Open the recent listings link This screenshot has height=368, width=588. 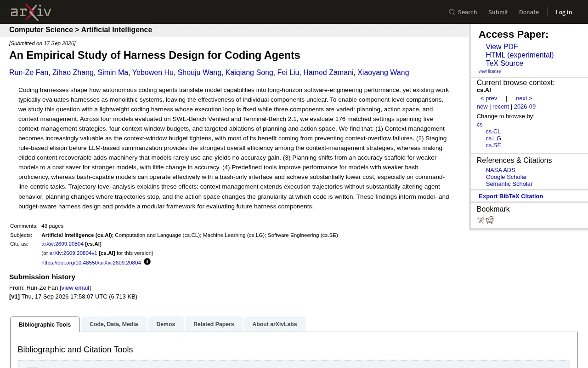pos(501,107)
